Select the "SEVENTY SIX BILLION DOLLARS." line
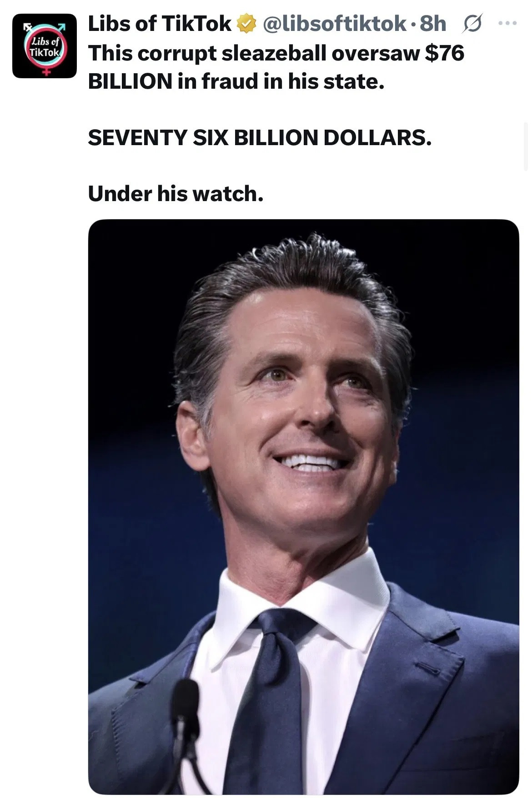The image size is (532, 798). 260,137
